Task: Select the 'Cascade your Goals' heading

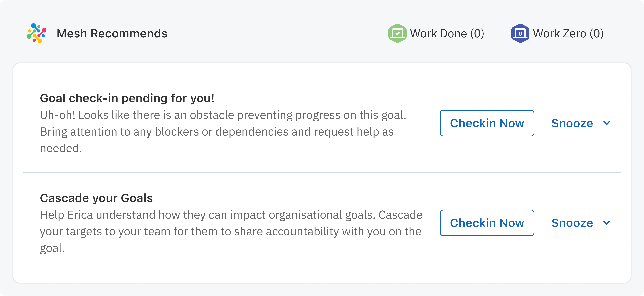Action: pyautogui.click(x=96, y=198)
